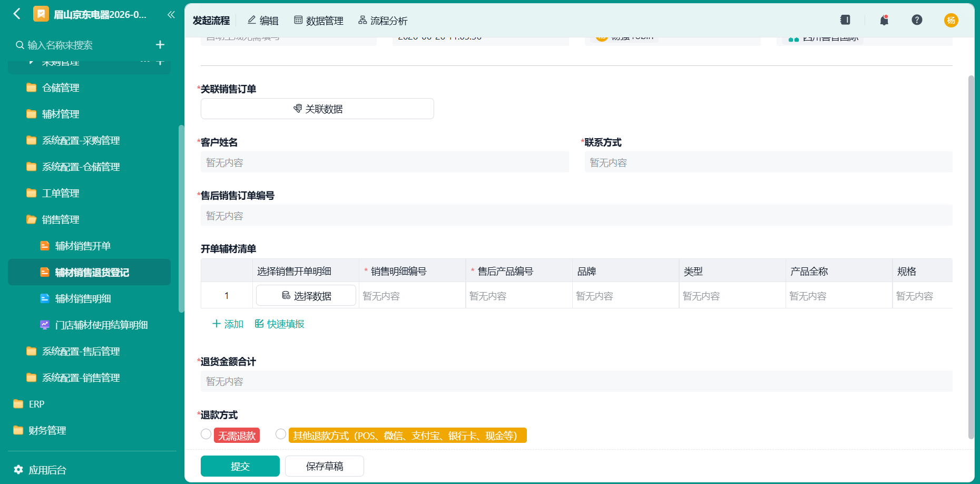Click the 售后销售订单编号 field
Viewport: 980px width, 484px height.
tap(576, 215)
